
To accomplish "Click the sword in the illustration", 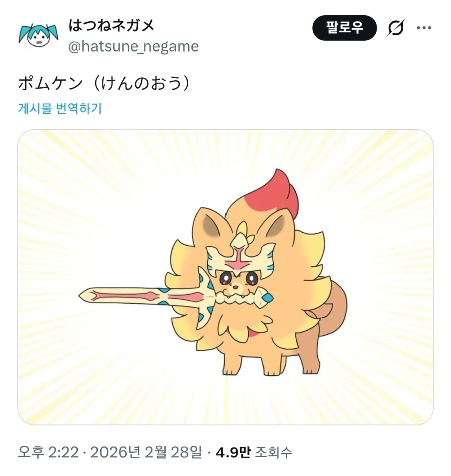I will pos(175,297).
